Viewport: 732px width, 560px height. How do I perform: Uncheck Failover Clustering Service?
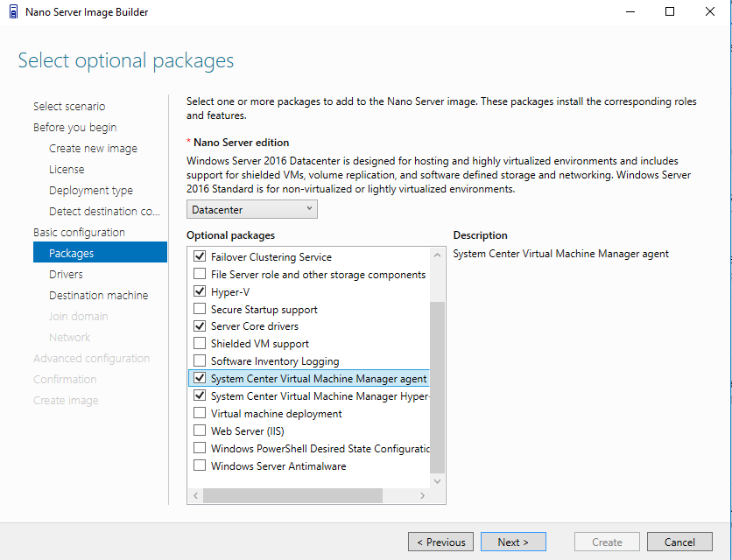click(200, 256)
